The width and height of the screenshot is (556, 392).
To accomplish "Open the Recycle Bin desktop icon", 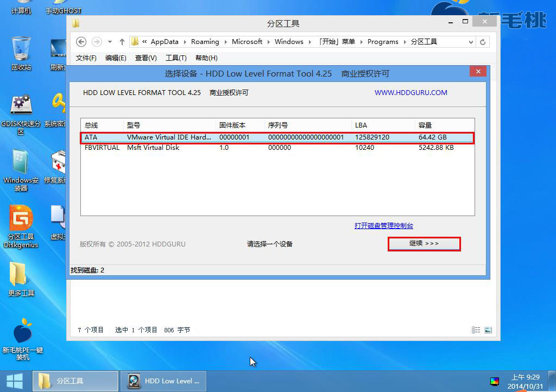I will (x=21, y=53).
